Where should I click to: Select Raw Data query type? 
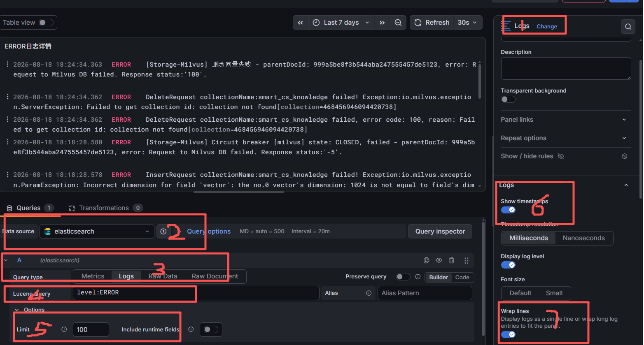[163, 276]
